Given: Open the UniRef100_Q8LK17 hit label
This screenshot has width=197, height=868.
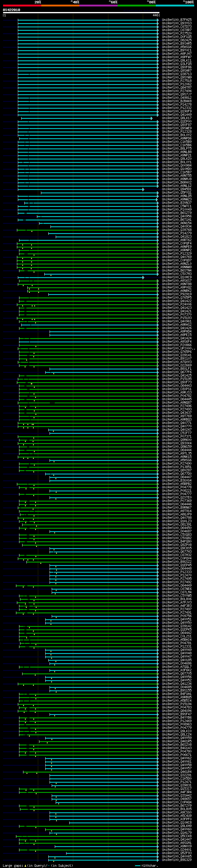Looking at the screenshot, I should (x=176, y=118).
